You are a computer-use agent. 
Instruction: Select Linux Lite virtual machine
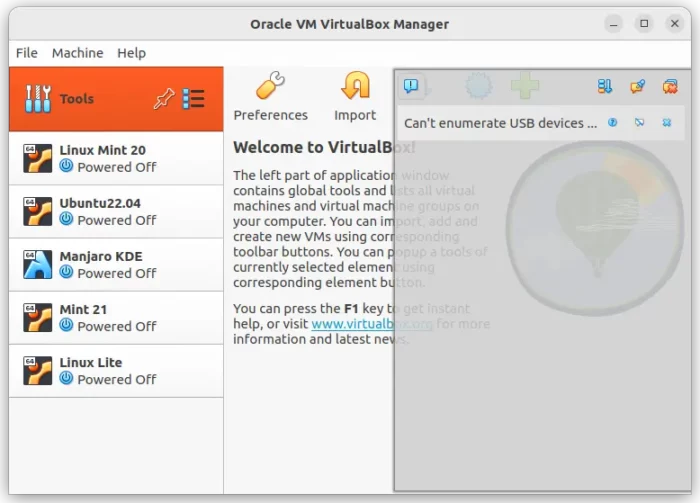[116, 371]
